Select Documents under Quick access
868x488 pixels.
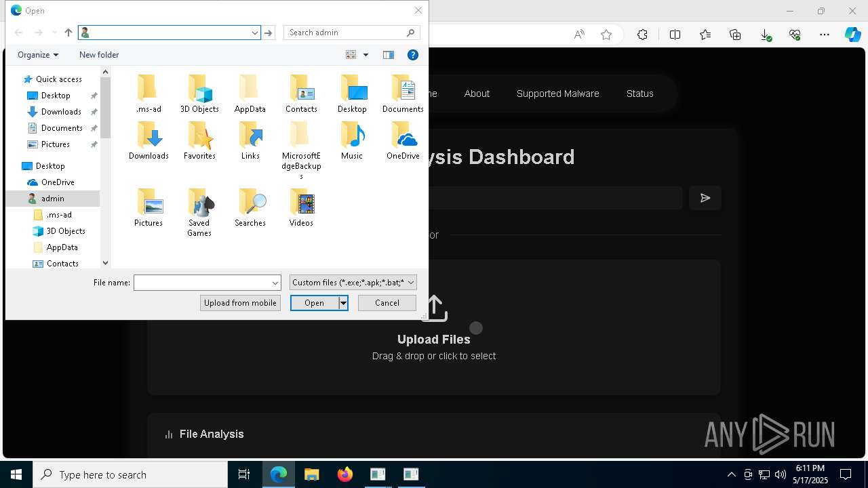tap(62, 128)
